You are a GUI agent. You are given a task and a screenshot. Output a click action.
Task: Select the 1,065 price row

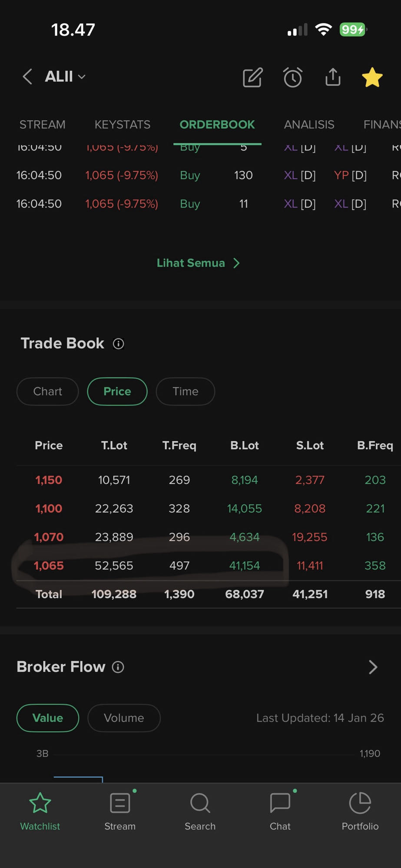pos(49,566)
